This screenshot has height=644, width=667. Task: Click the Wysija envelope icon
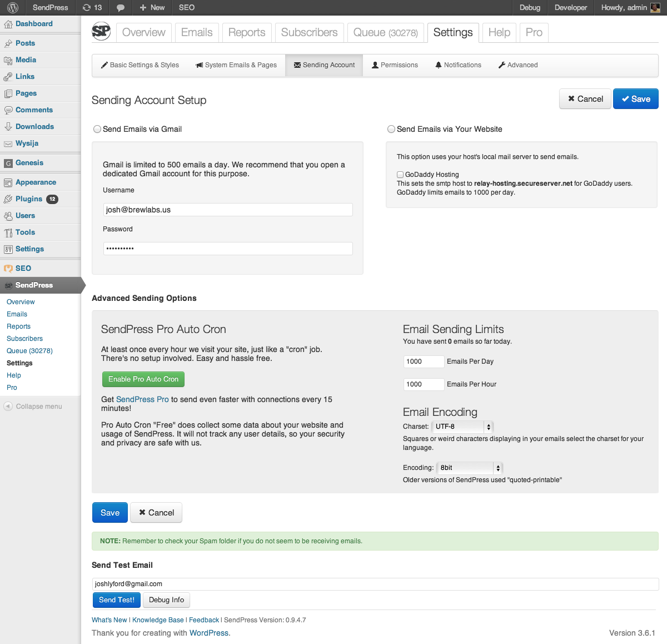pyautogui.click(x=8, y=143)
